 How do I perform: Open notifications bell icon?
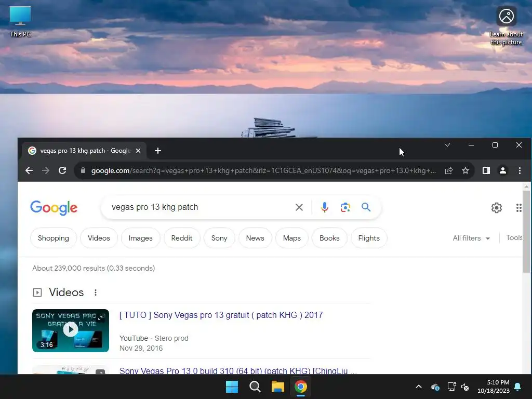(518, 387)
